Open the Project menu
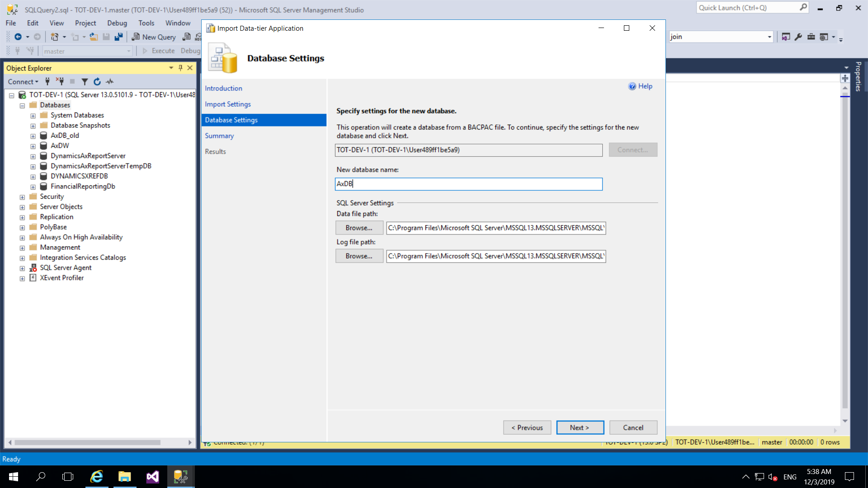Screen dimensions: 868x488 click(x=85, y=23)
